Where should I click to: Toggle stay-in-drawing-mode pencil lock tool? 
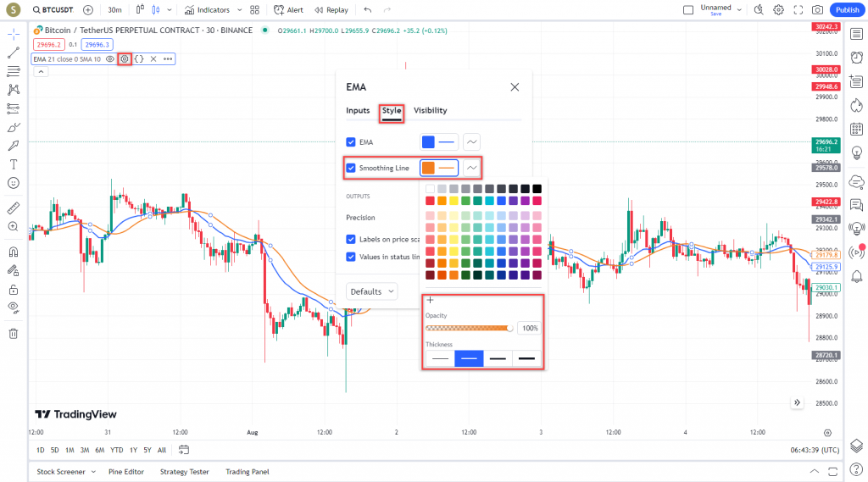click(x=14, y=270)
